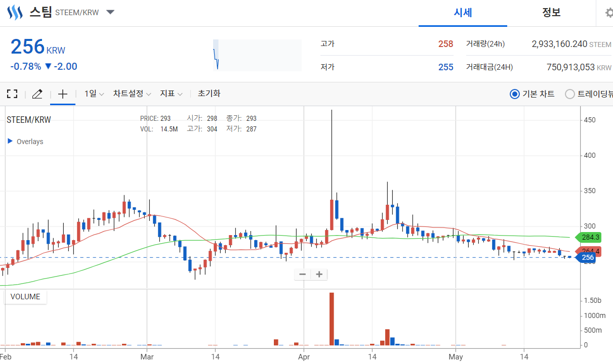Select the pencil drawing tool
The width and height of the screenshot is (613, 364).
coord(37,94)
